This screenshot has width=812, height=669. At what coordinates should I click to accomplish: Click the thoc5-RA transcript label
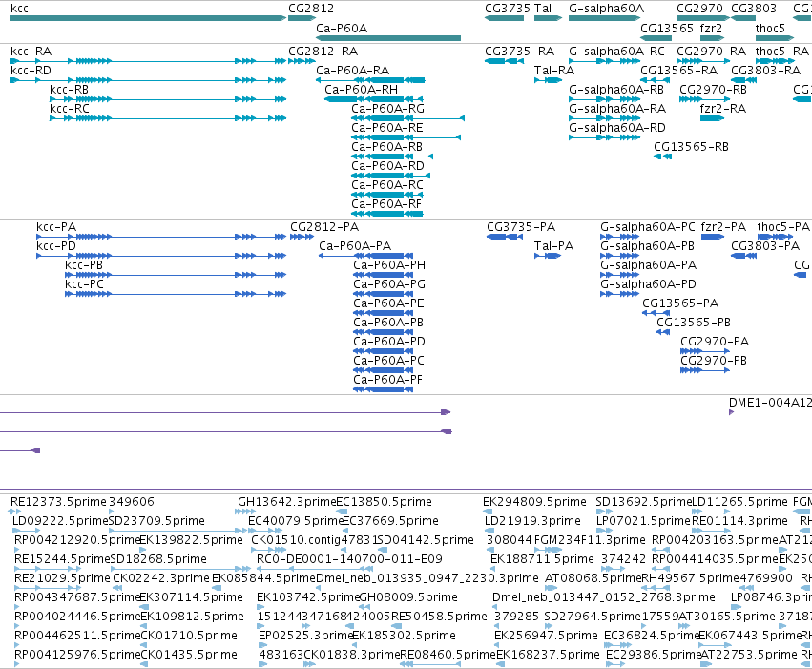coord(782,52)
